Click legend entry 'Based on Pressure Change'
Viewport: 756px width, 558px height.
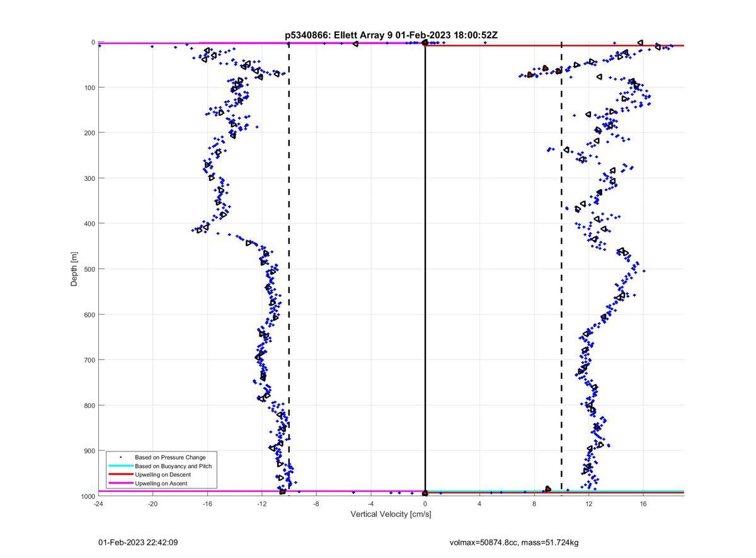pyautogui.click(x=170, y=457)
